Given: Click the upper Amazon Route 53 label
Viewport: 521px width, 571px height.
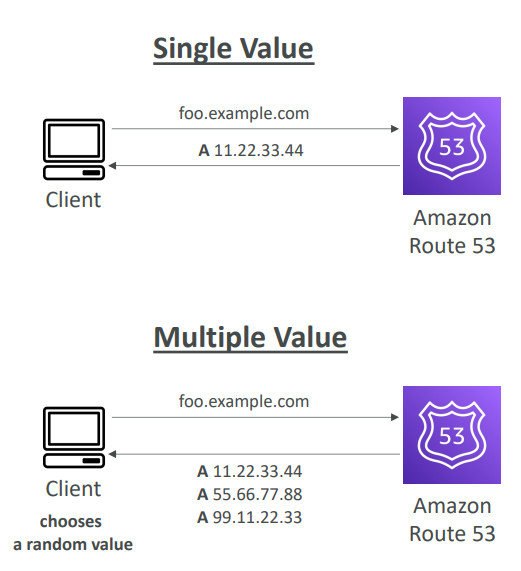Looking at the screenshot, I should pos(452,232).
